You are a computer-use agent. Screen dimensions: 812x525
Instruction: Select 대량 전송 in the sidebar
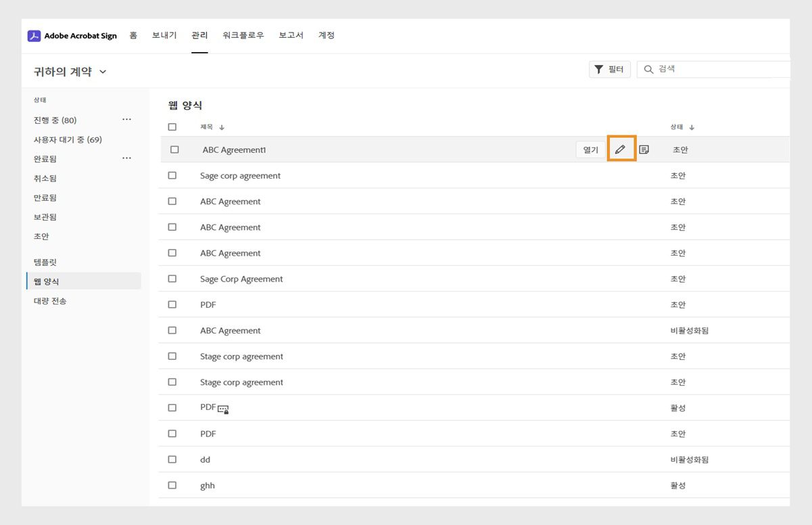(51, 300)
